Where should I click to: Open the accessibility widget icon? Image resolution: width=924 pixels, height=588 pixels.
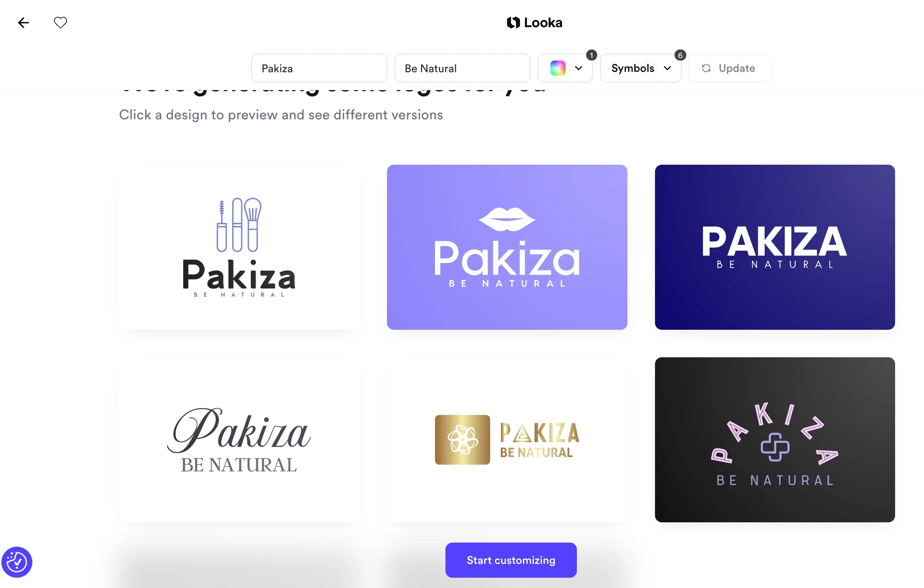(x=17, y=562)
